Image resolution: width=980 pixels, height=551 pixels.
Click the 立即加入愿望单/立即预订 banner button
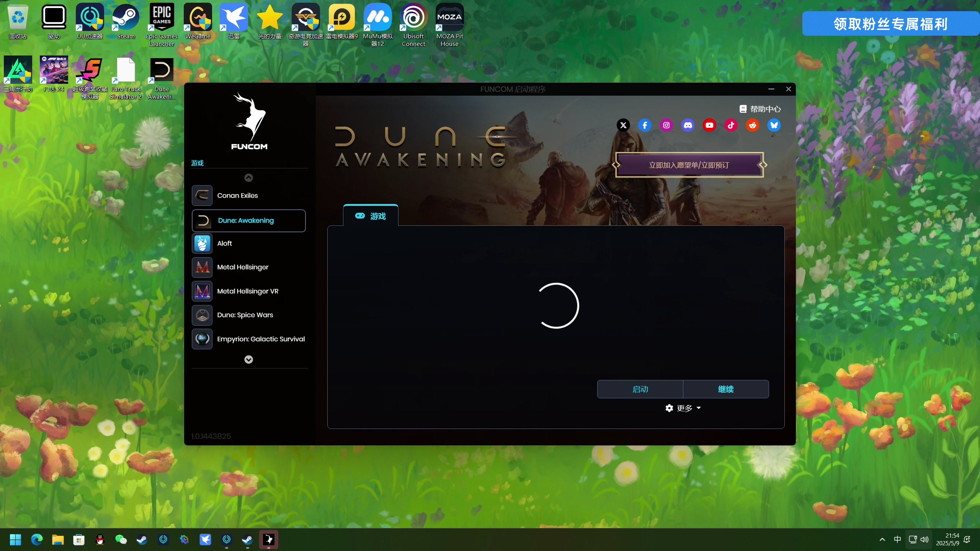coord(689,165)
